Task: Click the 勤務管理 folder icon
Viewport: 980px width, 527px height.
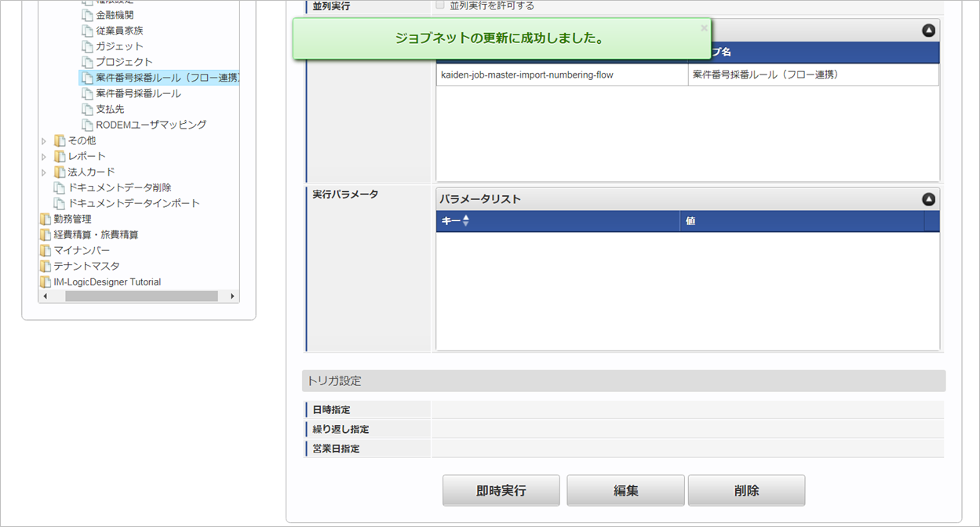Action: (46, 219)
